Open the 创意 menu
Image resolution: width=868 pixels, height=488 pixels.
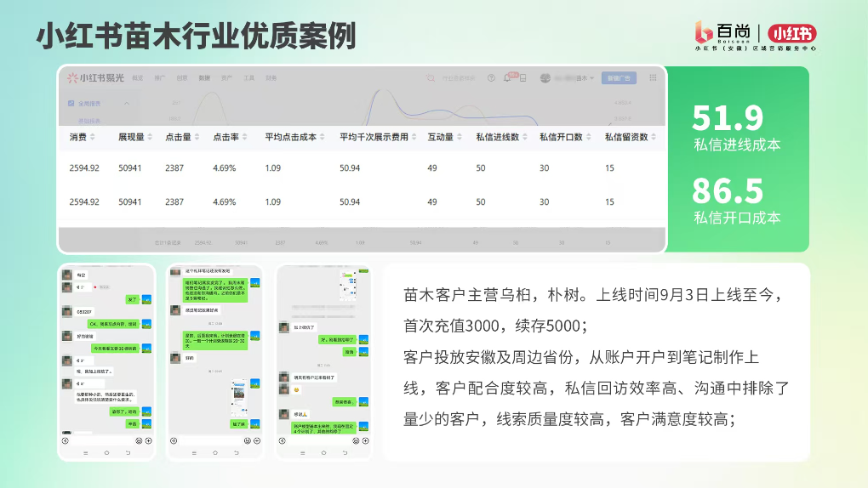[x=181, y=78]
